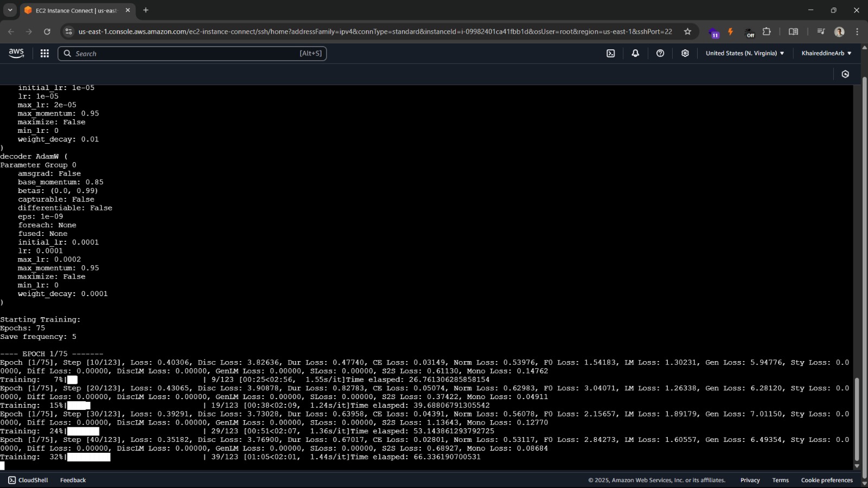Viewport: 868px width, 488px height.
Task: Open the browser extensions puzzle icon
Action: 767,31
